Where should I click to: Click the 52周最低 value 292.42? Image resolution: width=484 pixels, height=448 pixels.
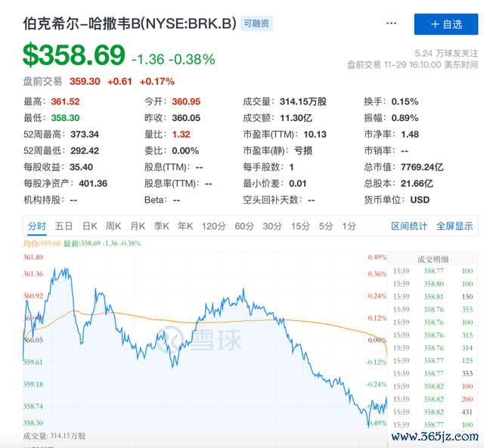click(85, 151)
